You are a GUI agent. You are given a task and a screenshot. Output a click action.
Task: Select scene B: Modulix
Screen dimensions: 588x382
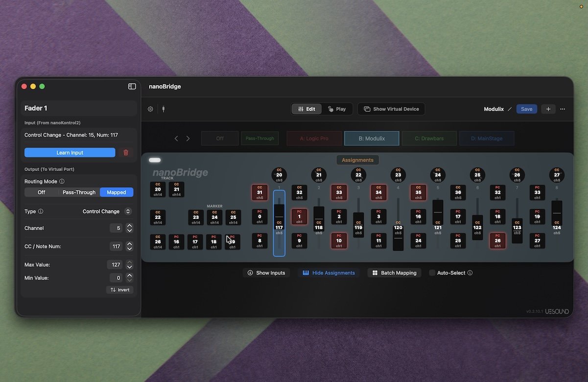click(x=372, y=139)
